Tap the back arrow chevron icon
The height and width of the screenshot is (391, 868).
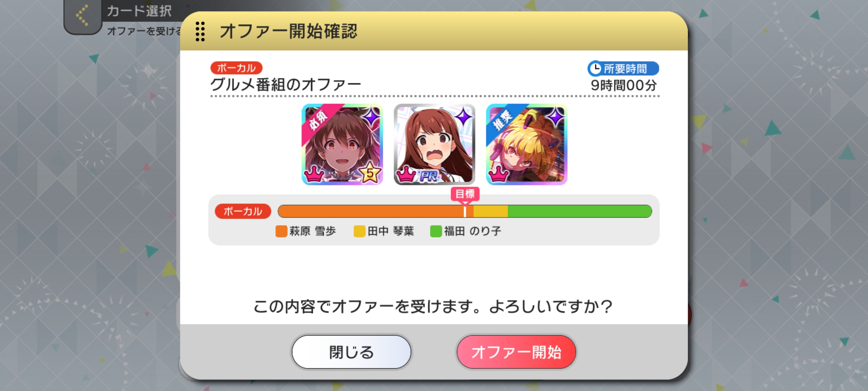[x=82, y=16]
